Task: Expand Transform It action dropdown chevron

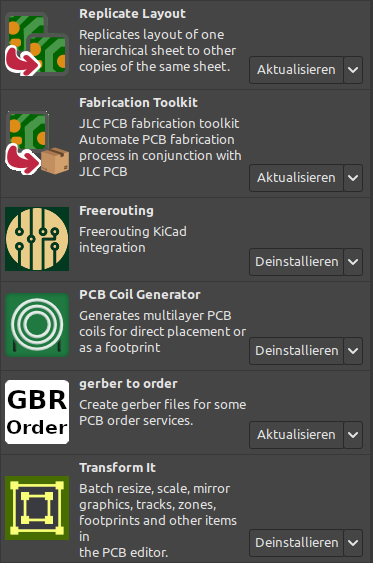Action: point(353,543)
